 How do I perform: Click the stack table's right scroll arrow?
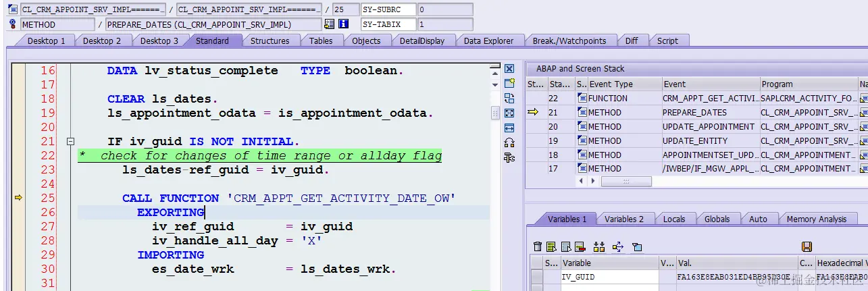click(592, 182)
